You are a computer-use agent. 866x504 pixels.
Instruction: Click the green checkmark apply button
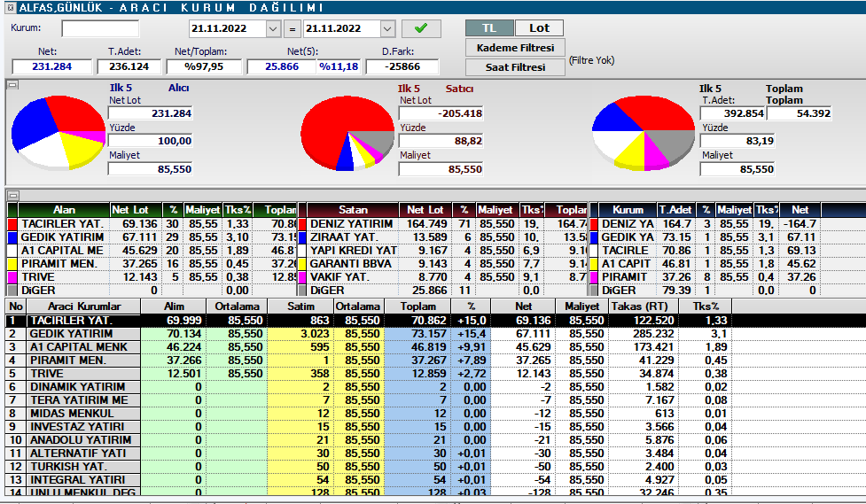click(421, 28)
